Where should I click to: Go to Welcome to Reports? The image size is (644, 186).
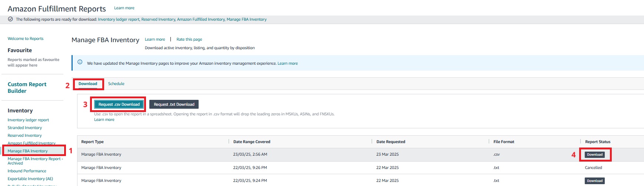(x=26, y=38)
